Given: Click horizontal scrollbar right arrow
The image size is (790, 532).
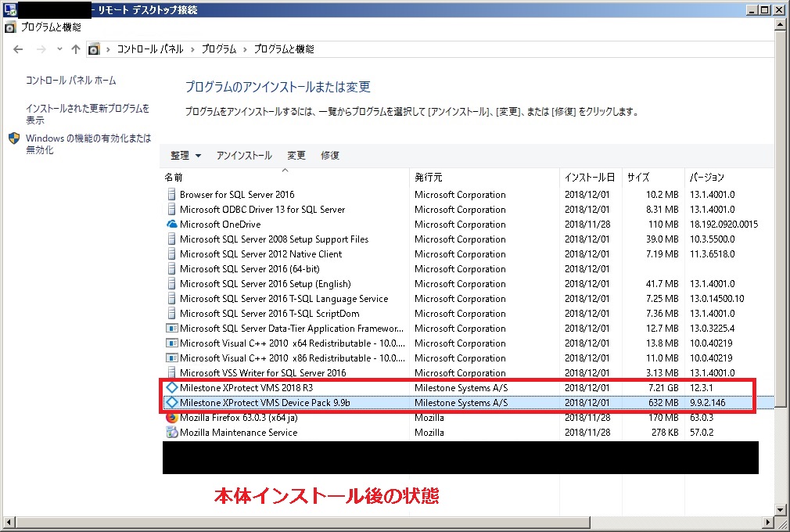Looking at the screenshot, I should pos(768,522).
